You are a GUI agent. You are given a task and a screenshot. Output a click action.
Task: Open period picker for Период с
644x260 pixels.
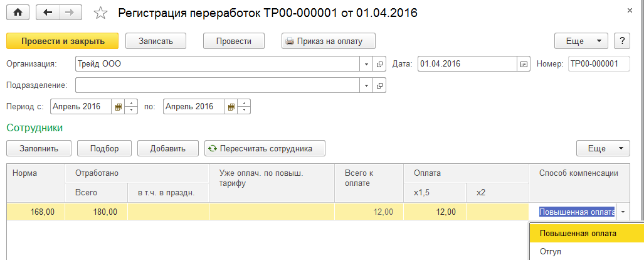[118, 107]
